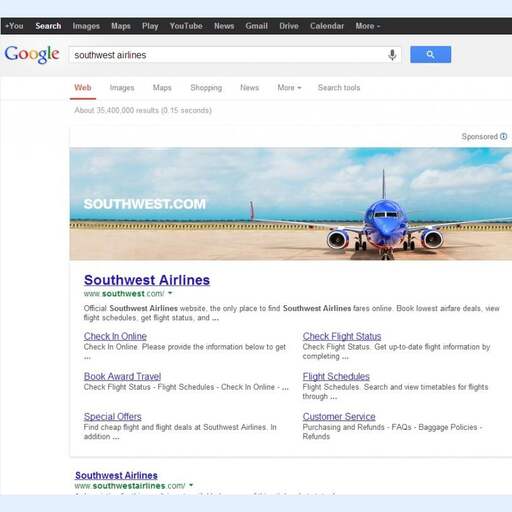Viewport: 512px width, 512px height.
Task: Open the Special Offers sitelink
Action: (x=113, y=416)
